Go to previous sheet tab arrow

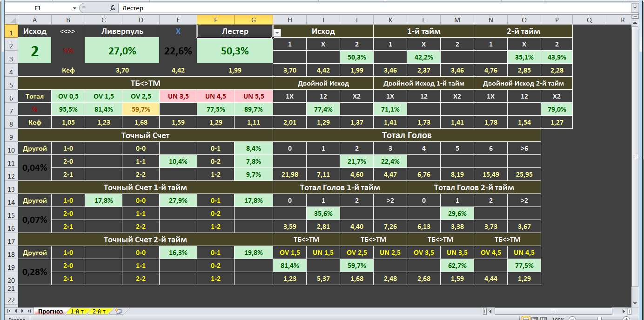coord(16,311)
